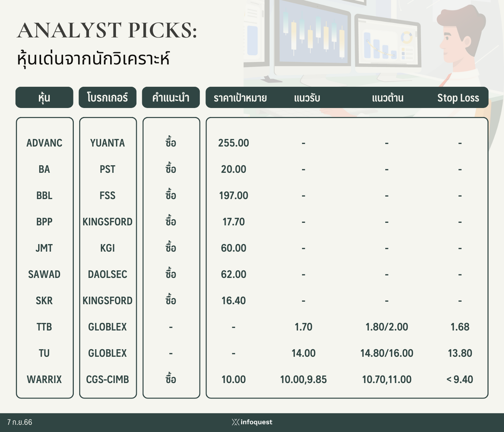Click the JMT target price 60.00
The image size is (504, 432).
click(x=234, y=248)
